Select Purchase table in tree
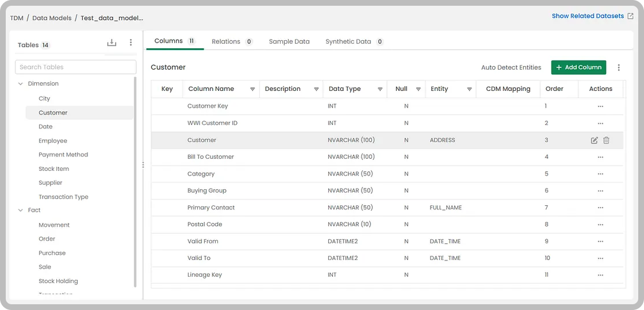 (52, 253)
